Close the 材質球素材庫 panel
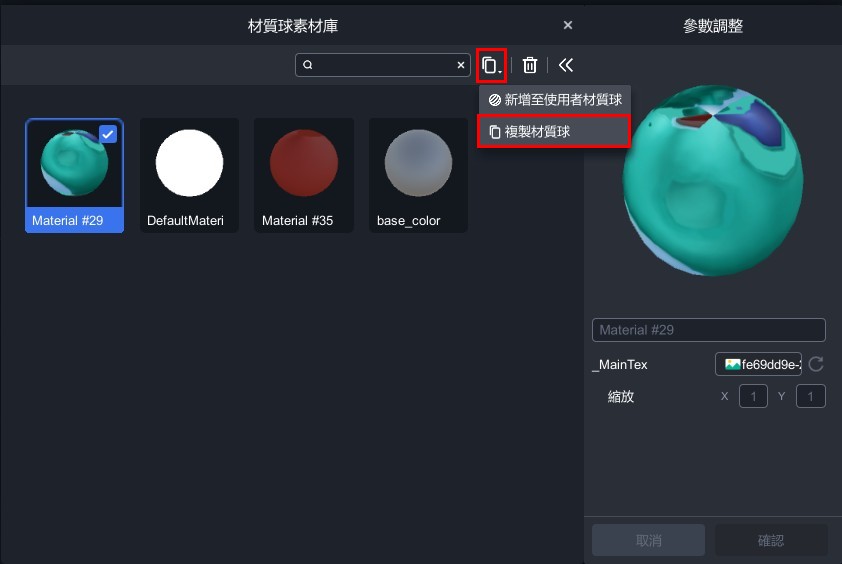 tap(568, 25)
